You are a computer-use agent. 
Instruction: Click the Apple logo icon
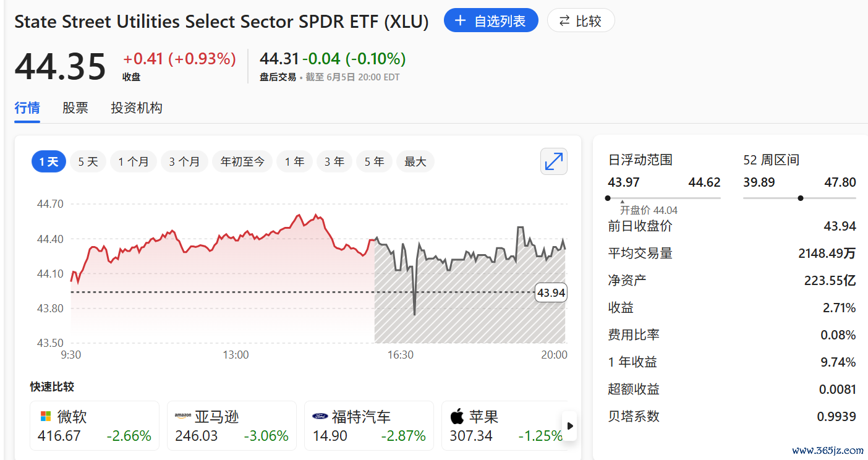[x=457, y=415]
